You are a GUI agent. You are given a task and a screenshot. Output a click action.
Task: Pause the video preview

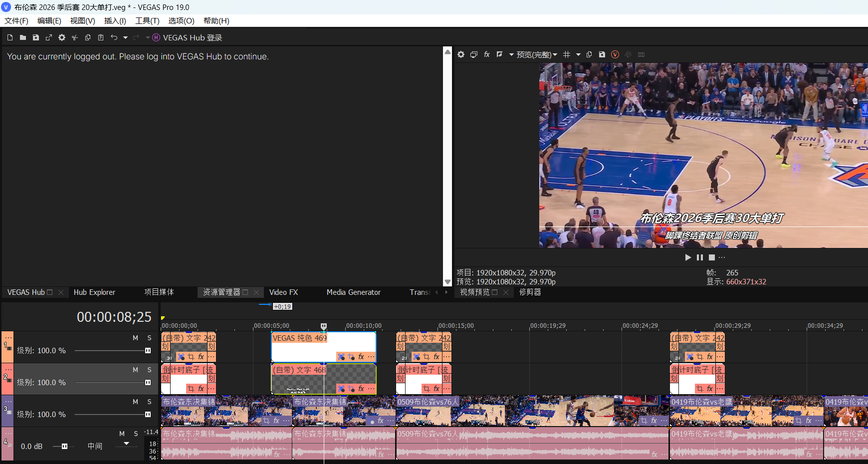click(700, 257)
